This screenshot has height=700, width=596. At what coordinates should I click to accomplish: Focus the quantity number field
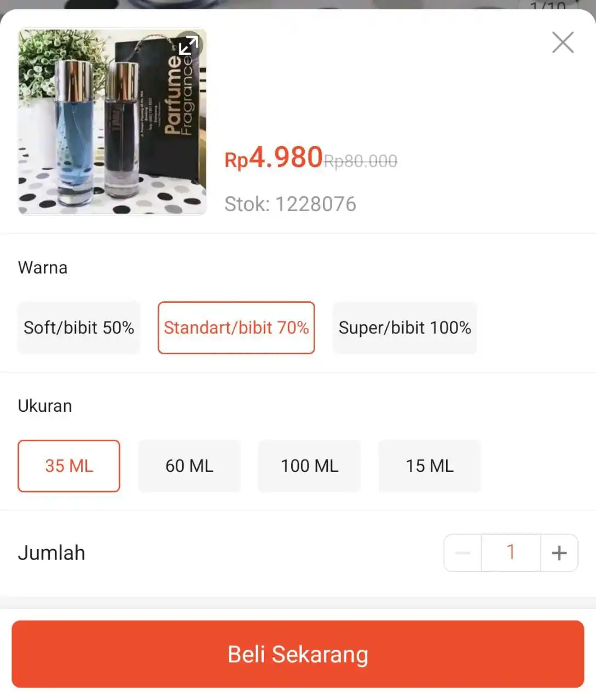point(511,553)
